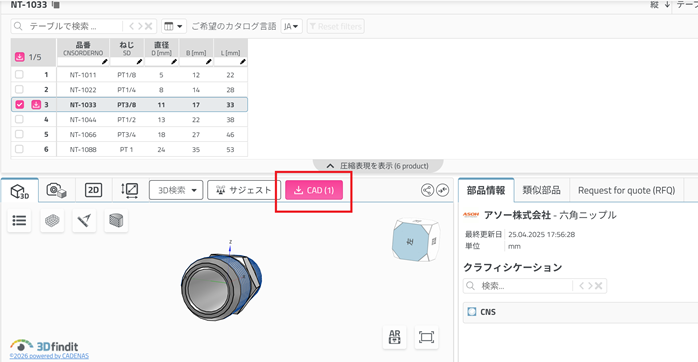Select the measurement tool icon
Image resolution: width=698 pixels, height=362 pixels.
(x=84, y=220)
